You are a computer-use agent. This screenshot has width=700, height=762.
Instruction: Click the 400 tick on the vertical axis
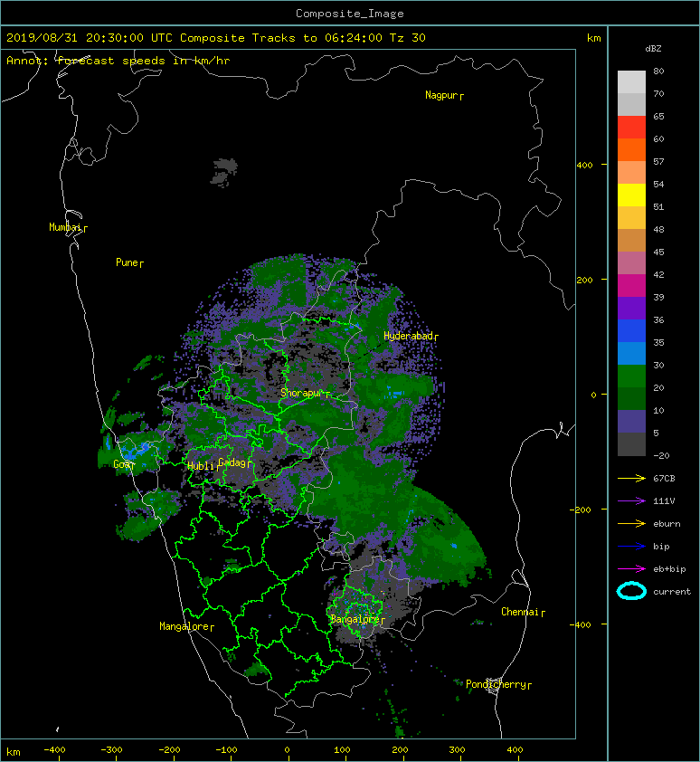pos(585,166)
